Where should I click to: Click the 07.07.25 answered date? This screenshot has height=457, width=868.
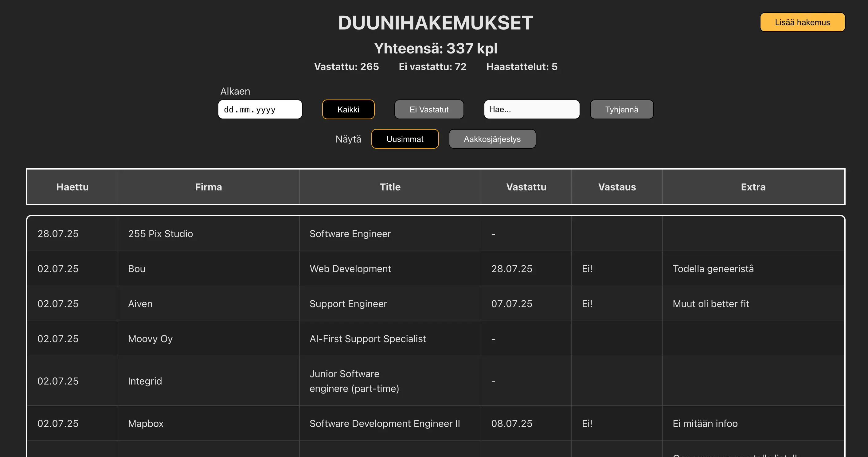tap(511, 304)
